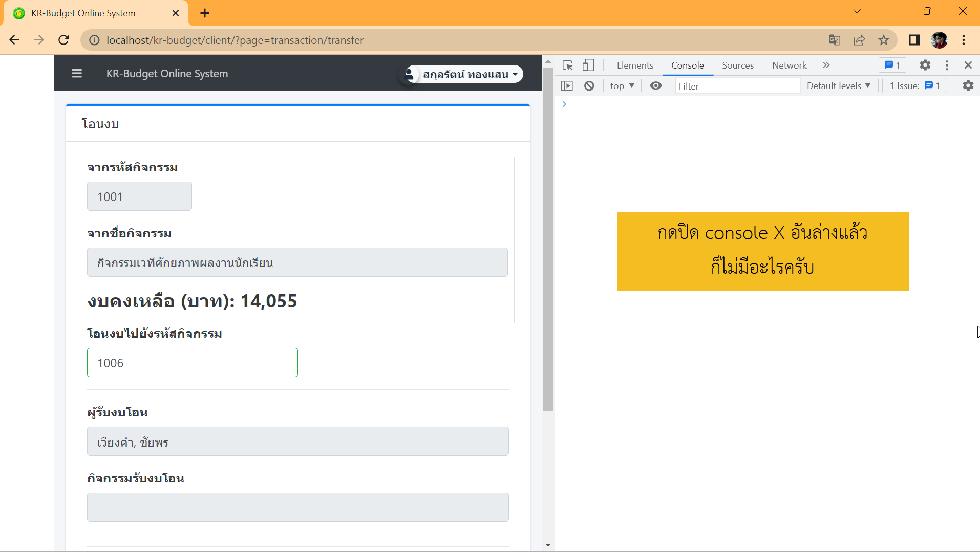Image resolution: width=980 pixels, height=552 pixels.
Task: Expand Default levels dropdown
Action: 839,86
